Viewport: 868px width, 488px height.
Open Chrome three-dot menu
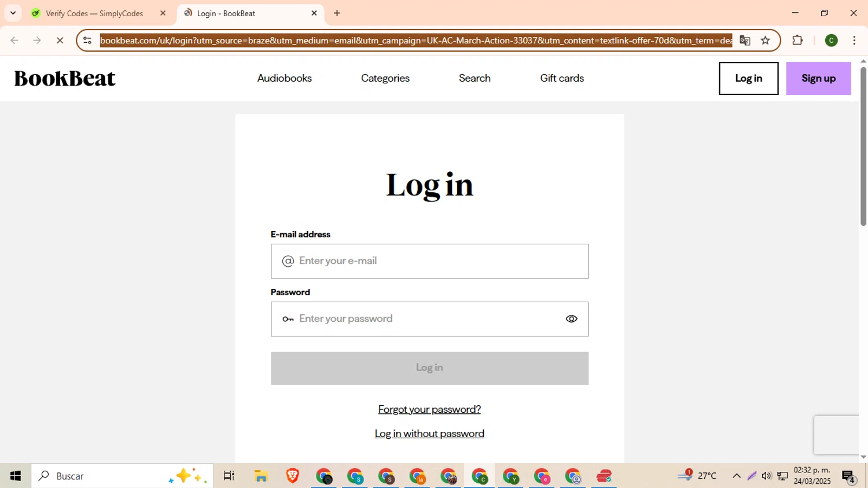pyautogui.click(x=855, y=41)
